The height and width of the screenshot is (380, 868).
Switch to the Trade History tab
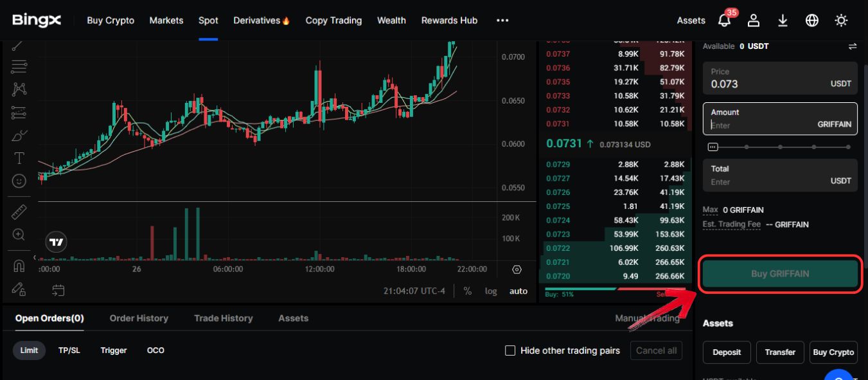point(223,318)
